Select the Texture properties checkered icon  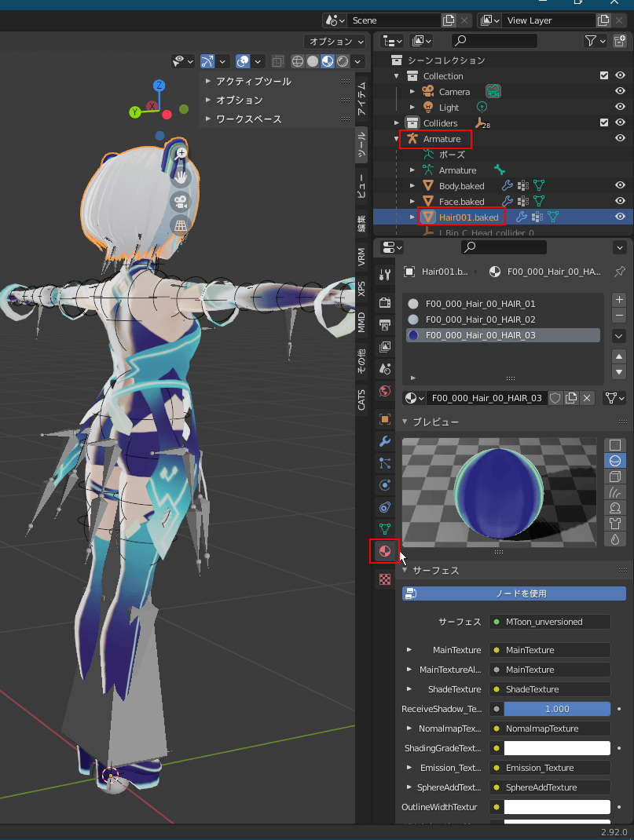pos(384,579)
